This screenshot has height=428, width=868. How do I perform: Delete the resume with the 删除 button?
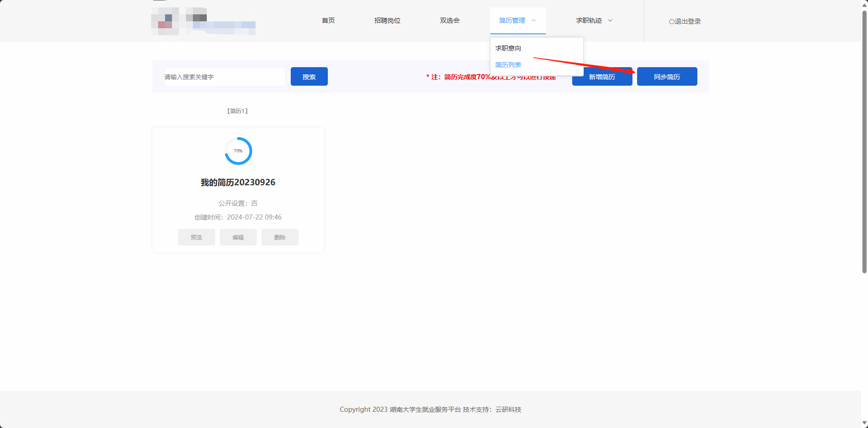coord(280,237)
